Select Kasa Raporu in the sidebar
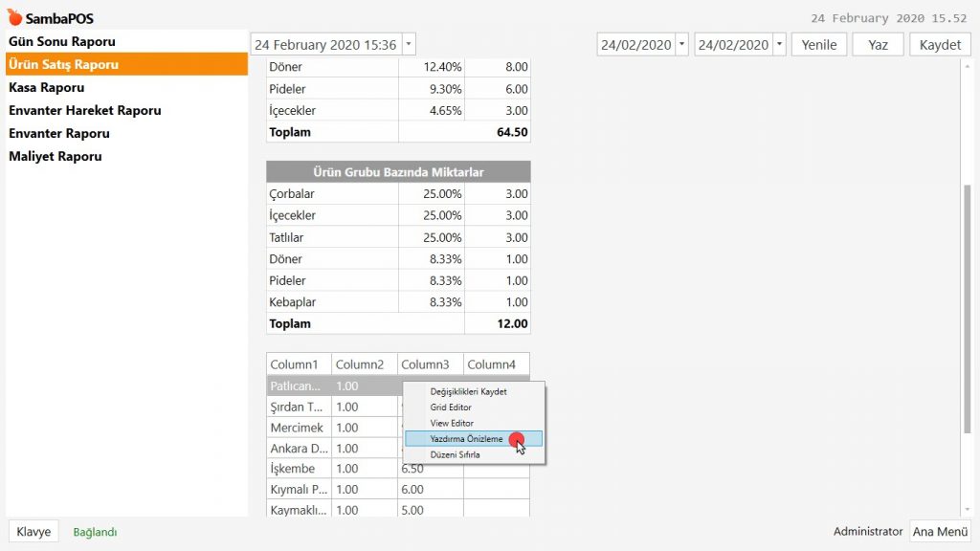This screenshot has height=551, width=980. click(47, 88)
